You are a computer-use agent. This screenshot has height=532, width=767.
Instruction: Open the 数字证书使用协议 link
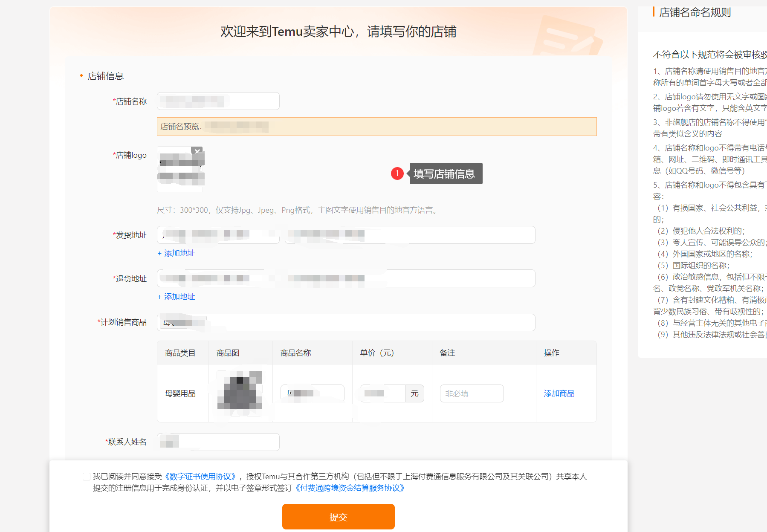coord(200,477)
